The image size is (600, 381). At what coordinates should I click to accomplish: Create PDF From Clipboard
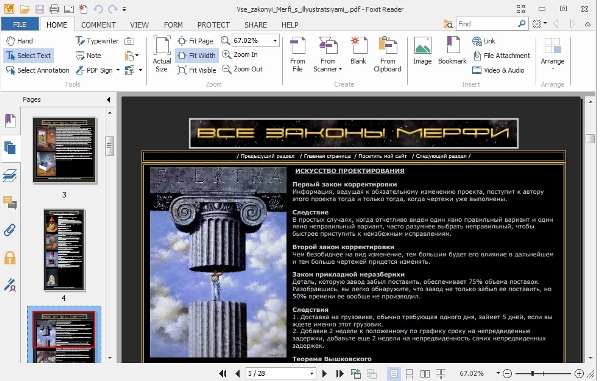pyautogui.click(x=387, y=54)
